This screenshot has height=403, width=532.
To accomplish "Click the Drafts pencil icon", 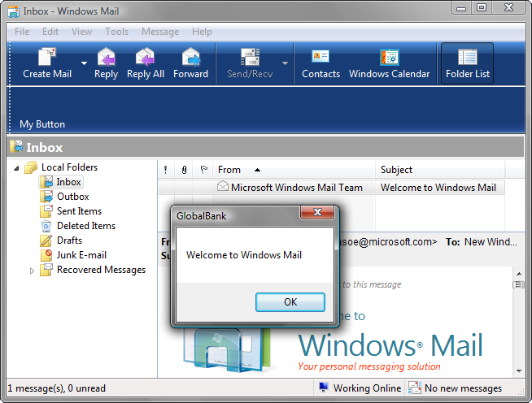I will 46,240.
